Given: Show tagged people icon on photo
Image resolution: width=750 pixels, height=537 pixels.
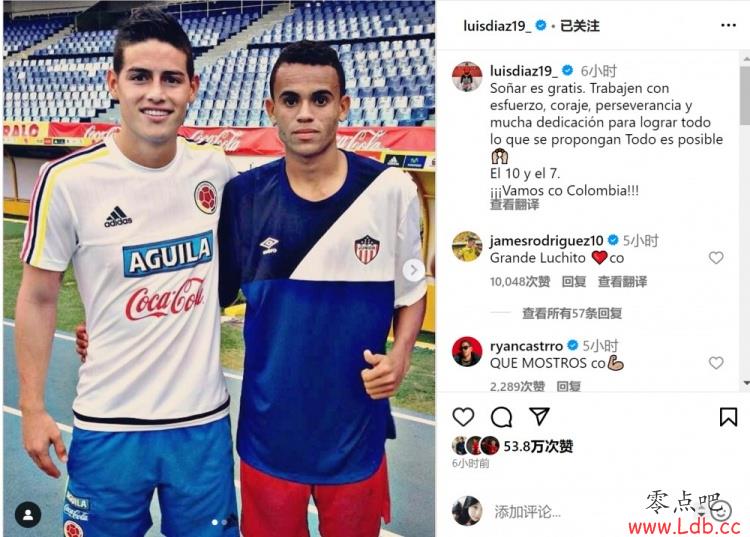Looking at the screenshot, I should pos(28,515).
